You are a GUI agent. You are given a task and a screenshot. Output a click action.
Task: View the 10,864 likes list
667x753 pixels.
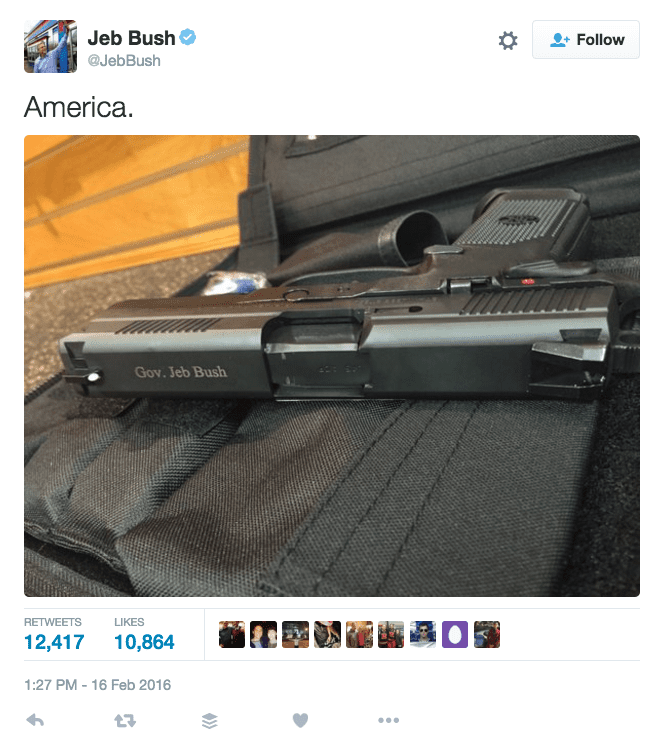pos(144,634)
